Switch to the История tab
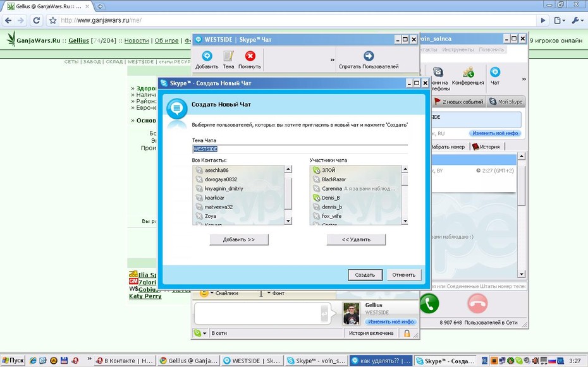The height and width of the screenshot is (367, 588). (x=486, y=147)
